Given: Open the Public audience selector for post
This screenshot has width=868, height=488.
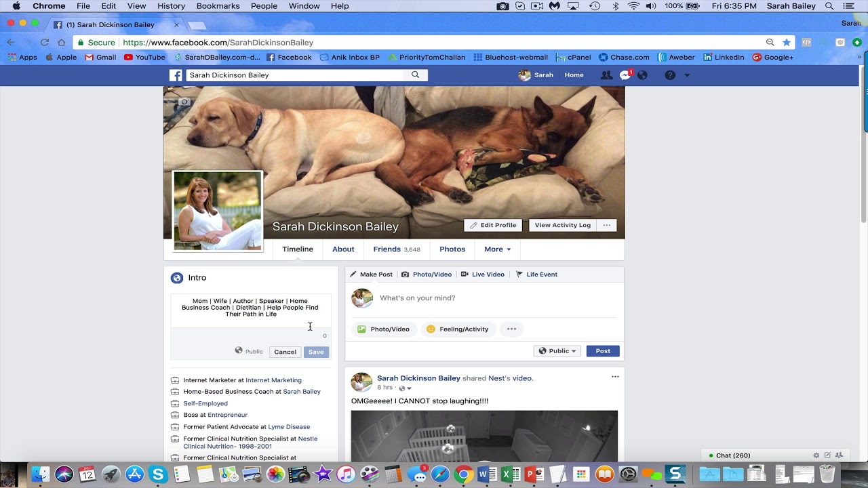Looking at the screenshot, I should [557, 351].
